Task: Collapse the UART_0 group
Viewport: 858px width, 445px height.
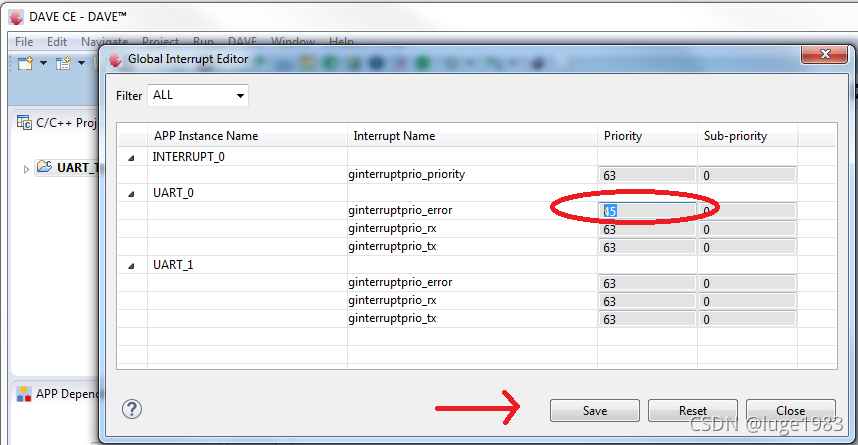Action: (131, 194)
